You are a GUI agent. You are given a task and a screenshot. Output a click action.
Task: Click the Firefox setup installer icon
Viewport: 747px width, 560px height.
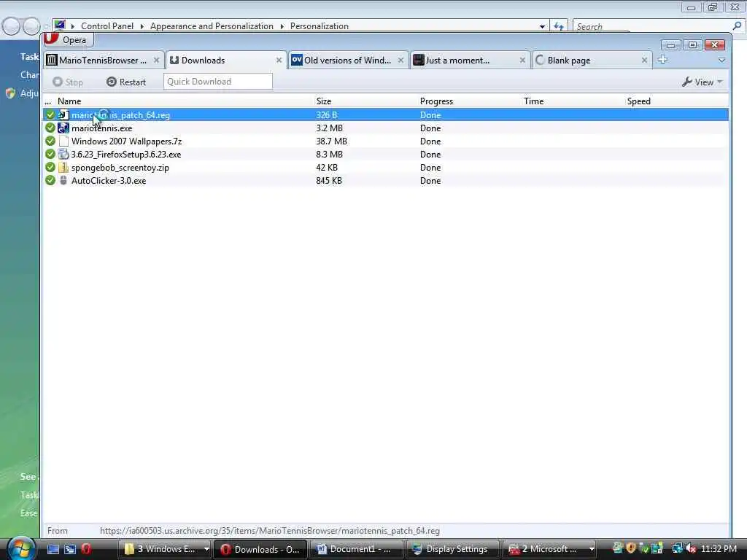63,155
